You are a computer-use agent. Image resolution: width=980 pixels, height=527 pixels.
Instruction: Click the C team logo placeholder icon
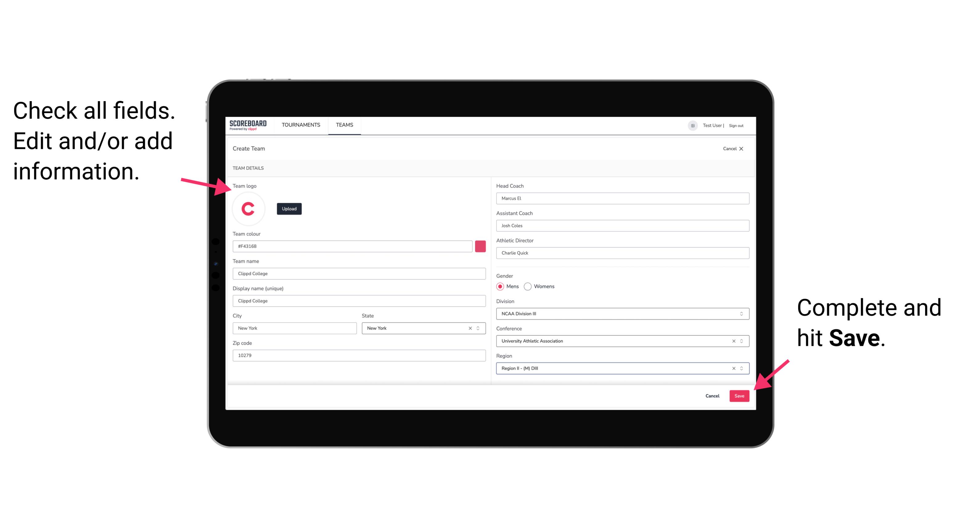249,208
